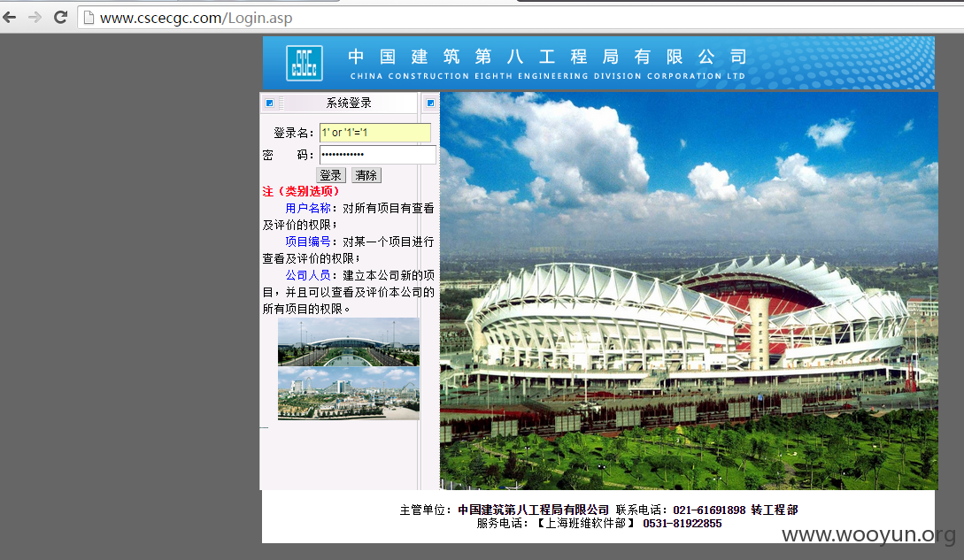
Task: Click the 密码 label
Action: pos(289,155)
